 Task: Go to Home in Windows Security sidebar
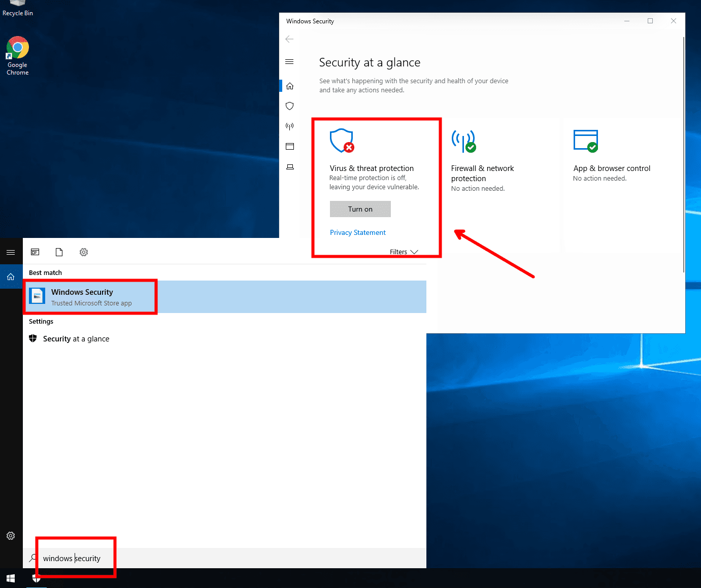click(290, 86)
